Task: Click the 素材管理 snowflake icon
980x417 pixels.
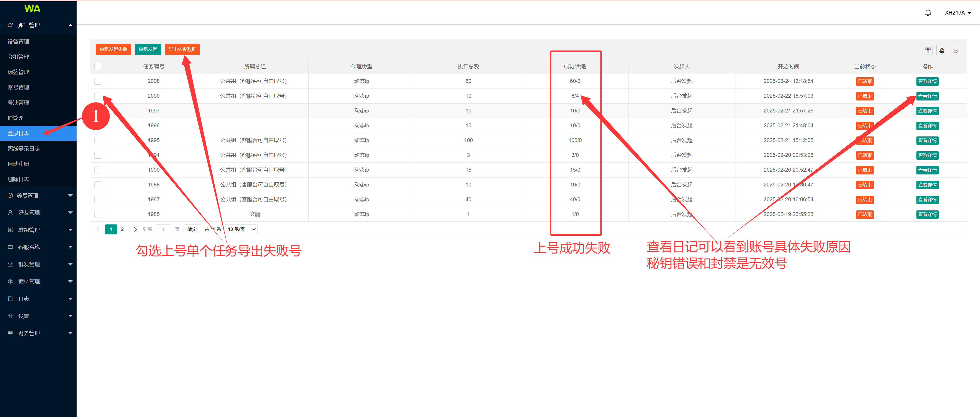Action: 10,281
